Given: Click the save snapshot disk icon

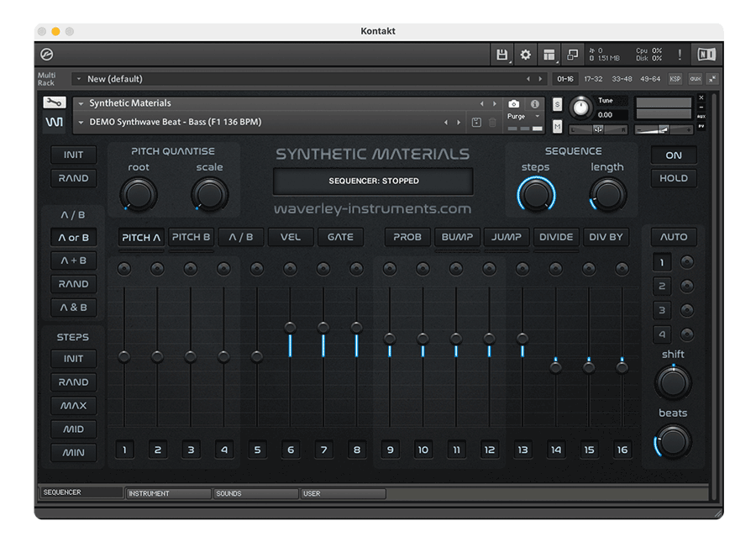Looking at the screenshot, I should coord(476,123).
